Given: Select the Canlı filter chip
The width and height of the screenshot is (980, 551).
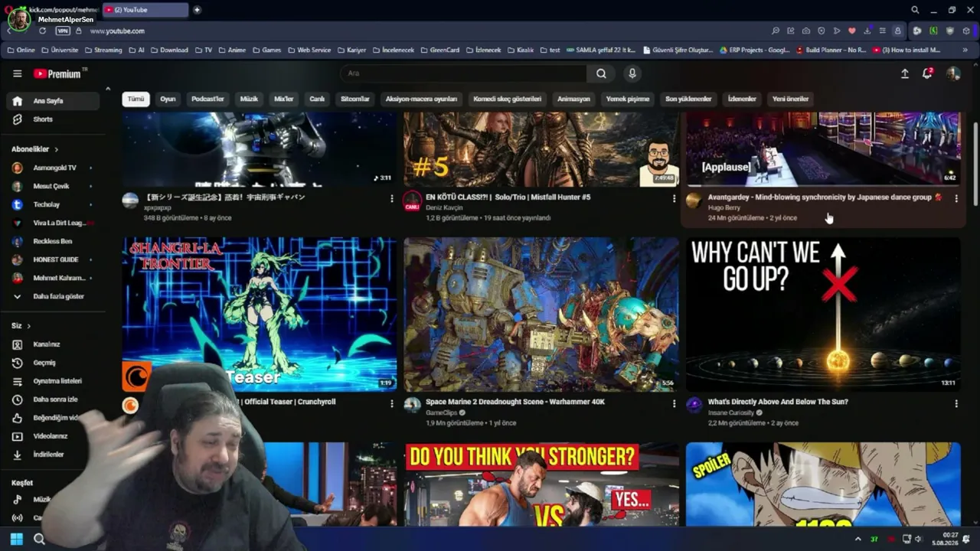Looking at the screenshot, I should pyautogui.click(x=317, y=99).
